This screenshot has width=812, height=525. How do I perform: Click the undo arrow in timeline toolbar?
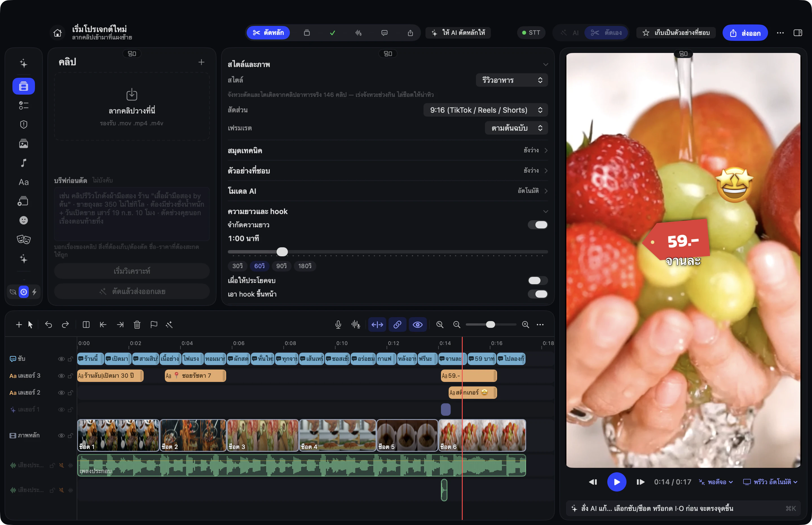(48, 324)
